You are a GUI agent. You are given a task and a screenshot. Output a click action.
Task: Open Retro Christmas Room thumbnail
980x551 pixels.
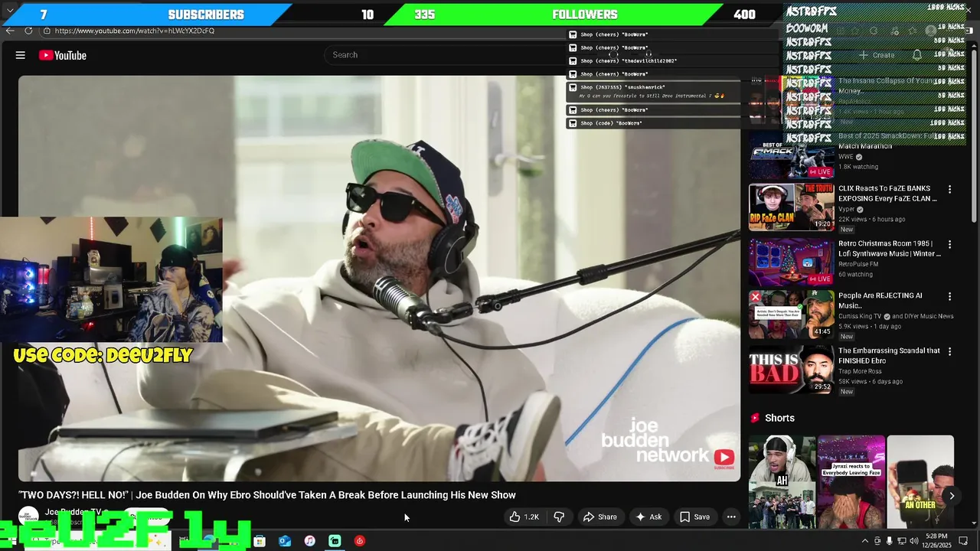[x=792, y=262]
